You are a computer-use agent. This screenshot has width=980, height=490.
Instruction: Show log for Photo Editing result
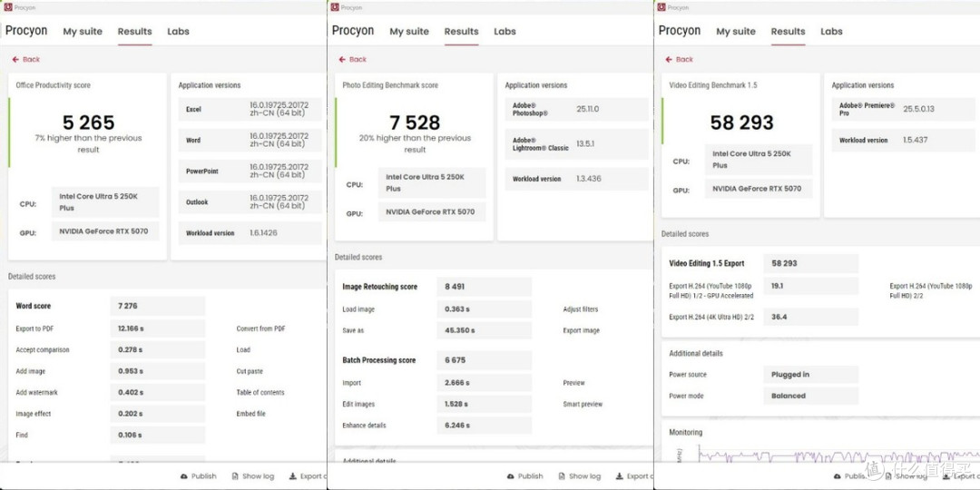580,476
